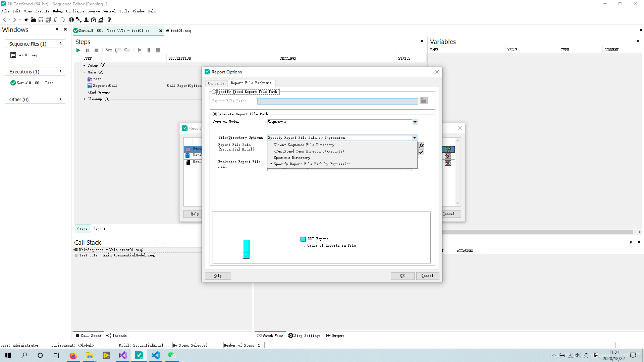
Task: Select Specify Fixed Report File Path radio button
Action: point(214,92)
